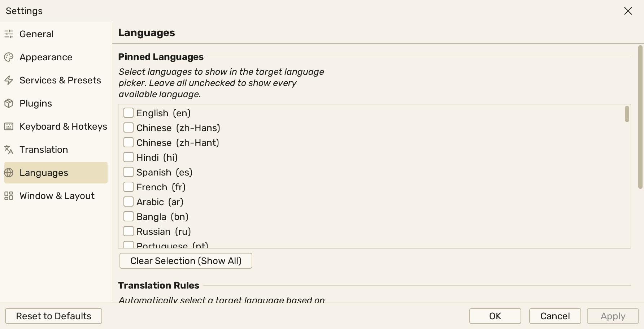Select the Services & Presets lightning icon
This screenshot has width=644, height=329.
(9, 80)
